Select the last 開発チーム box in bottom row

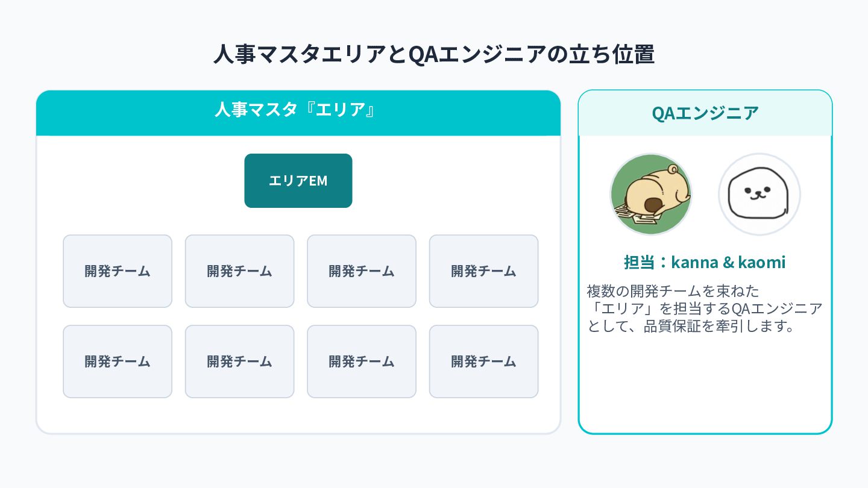(x=483, y=361)
